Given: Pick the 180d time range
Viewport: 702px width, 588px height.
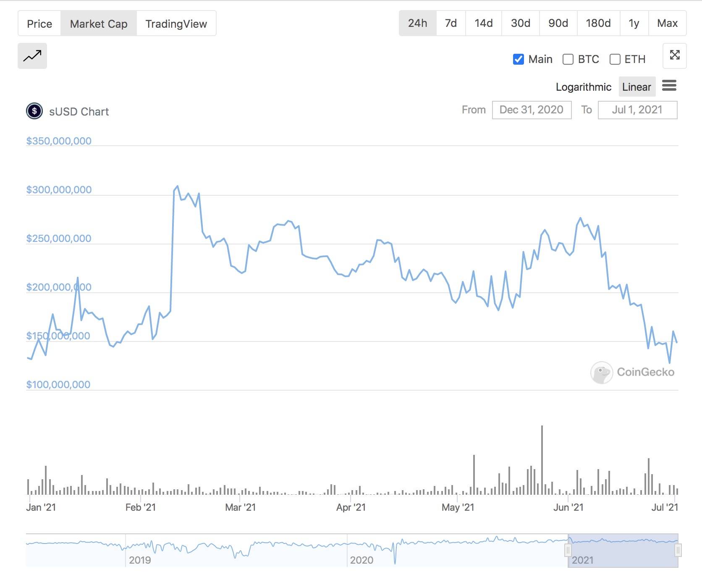Looking at the screenshot, I should point(598,23).
